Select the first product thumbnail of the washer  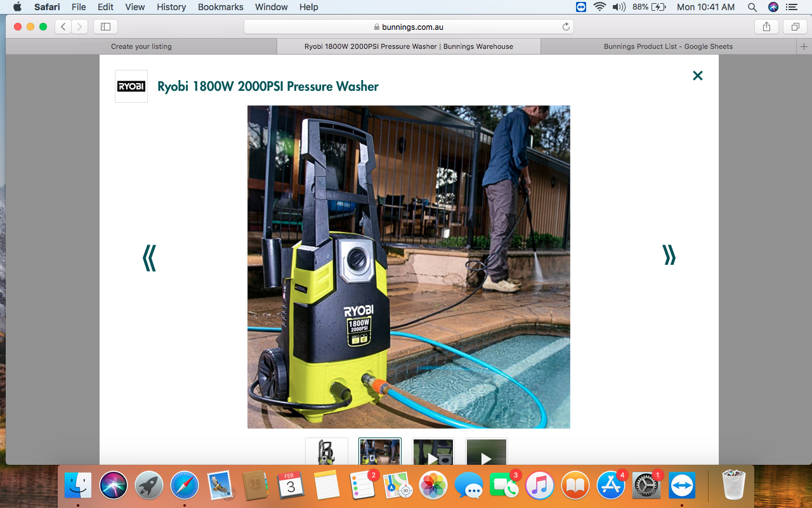tap(327, 451)
